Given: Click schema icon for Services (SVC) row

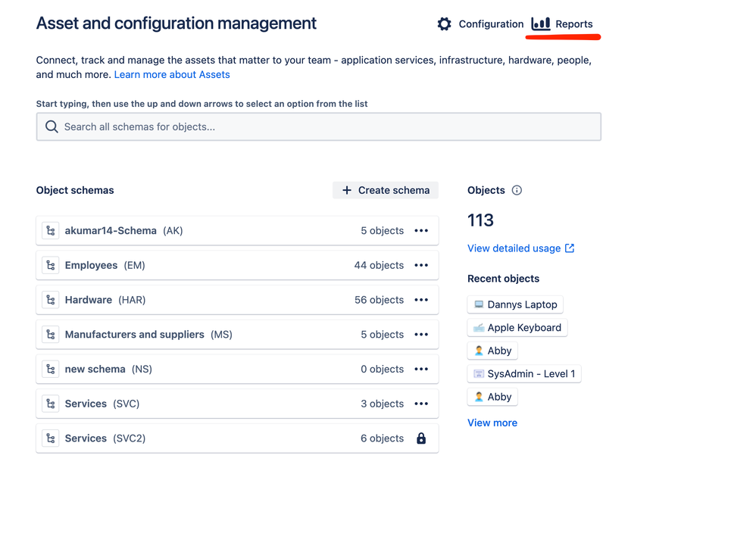Looking at the screenshot, I should click(x=51, y=404).
